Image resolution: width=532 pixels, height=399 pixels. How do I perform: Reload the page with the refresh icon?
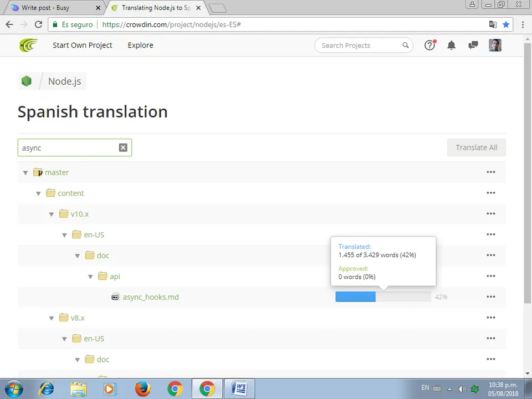tap(38, 24)
